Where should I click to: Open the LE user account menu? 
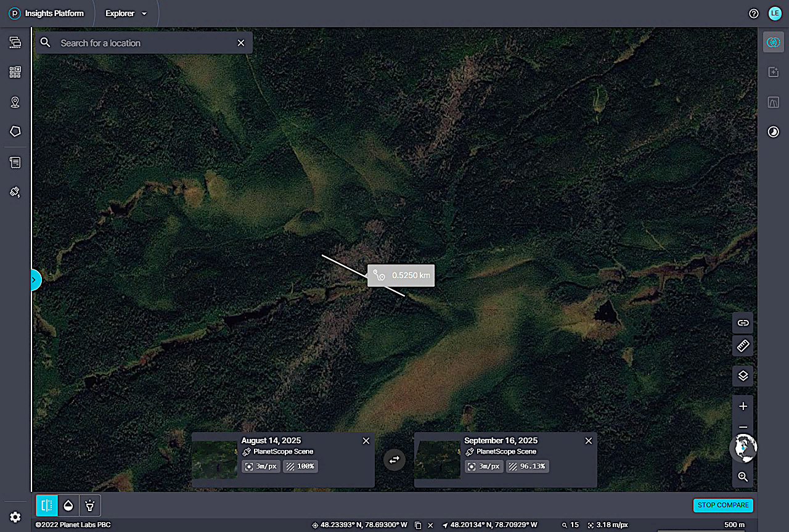(774, 14)
